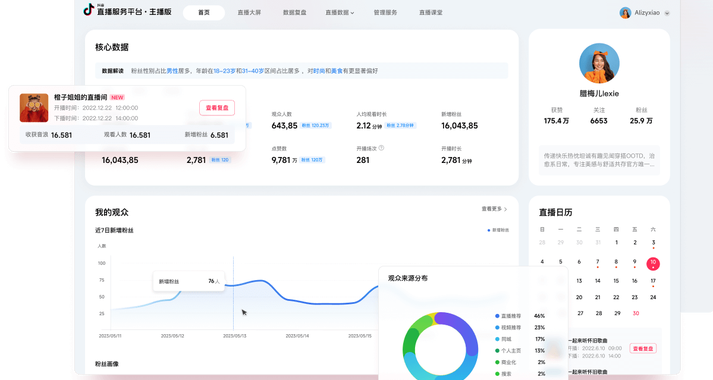Select date 22 in the 直播日历
The image size is (713, 380).
pos(616,297)
